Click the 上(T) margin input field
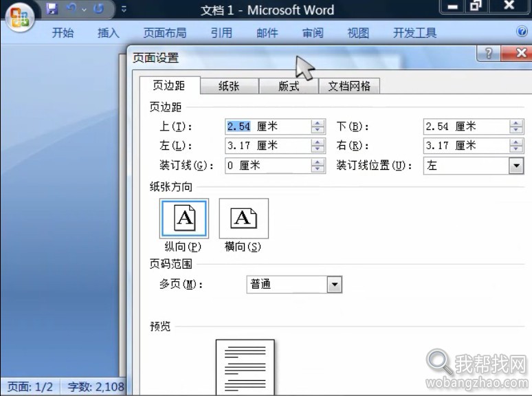Image resolution: width=532 pixels, height=396 pixels. click(x=267, y=126)
